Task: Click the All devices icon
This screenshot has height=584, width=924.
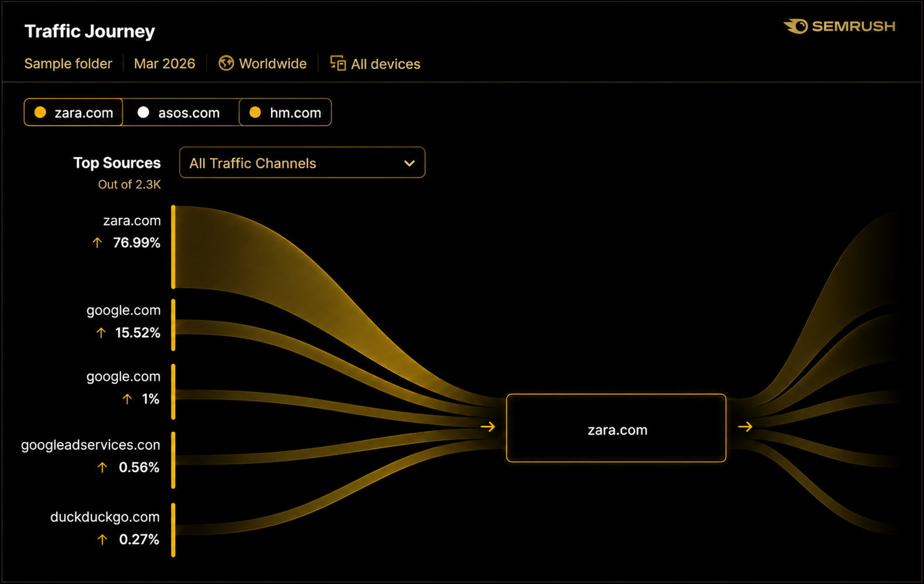Action: click(338, 63)
